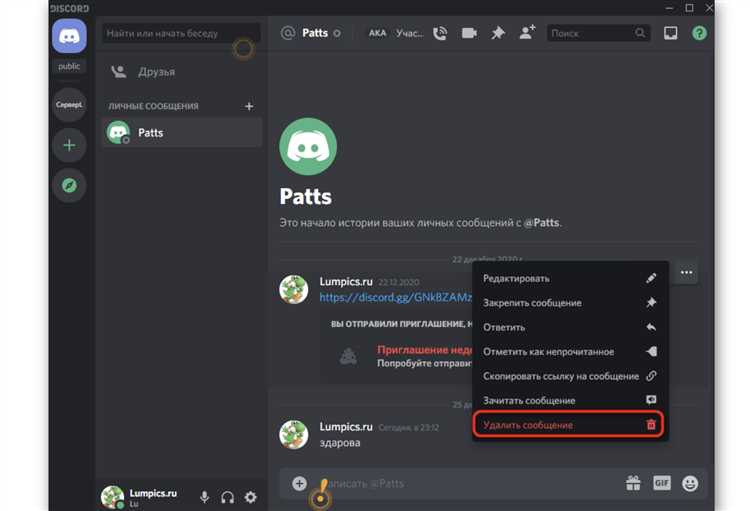Open Discord home button
750x511 pixels.
point(69,36)
